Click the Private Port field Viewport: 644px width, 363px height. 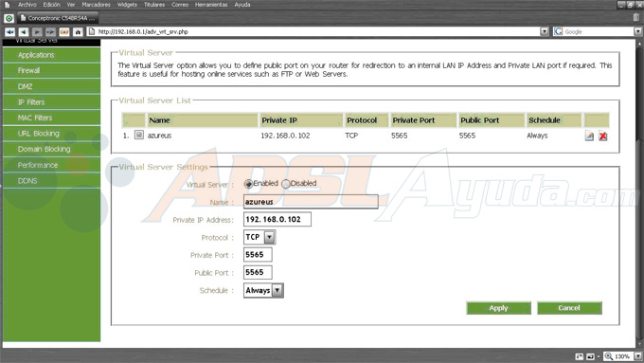[258, 255]
